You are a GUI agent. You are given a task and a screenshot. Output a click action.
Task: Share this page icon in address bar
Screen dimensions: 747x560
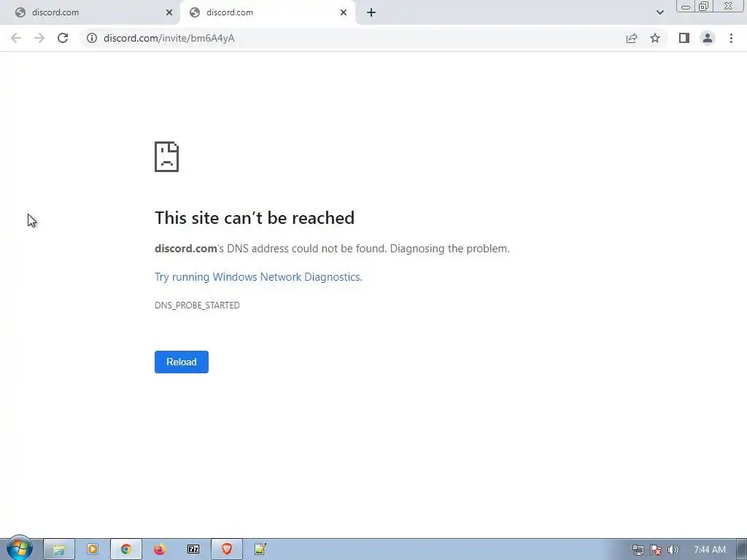tap(632, 38)
